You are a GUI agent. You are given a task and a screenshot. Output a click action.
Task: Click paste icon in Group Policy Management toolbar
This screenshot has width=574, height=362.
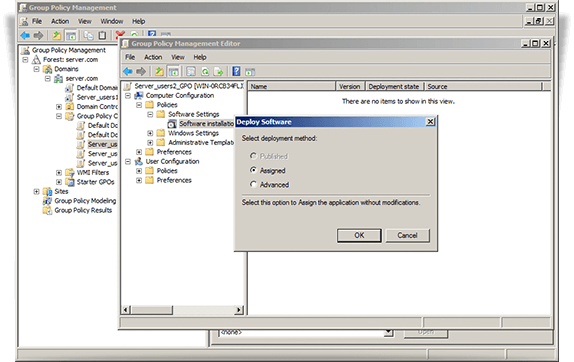[102, 36]
